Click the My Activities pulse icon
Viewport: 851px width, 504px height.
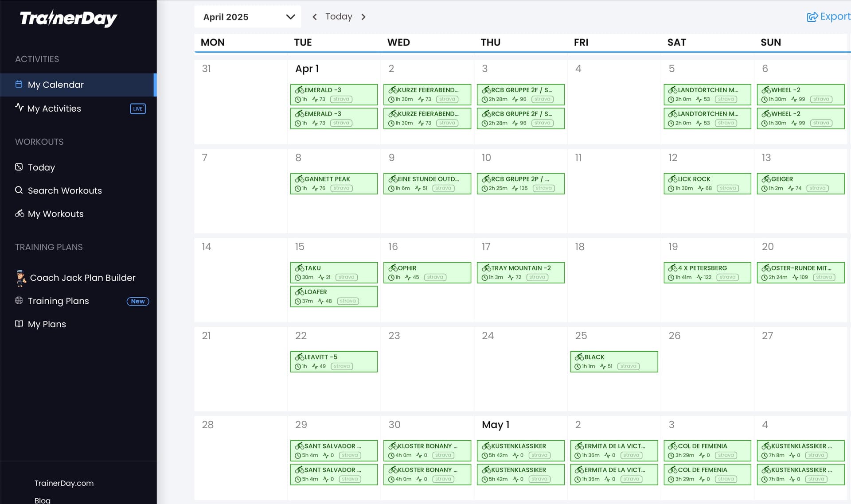(x=19, y=107)
